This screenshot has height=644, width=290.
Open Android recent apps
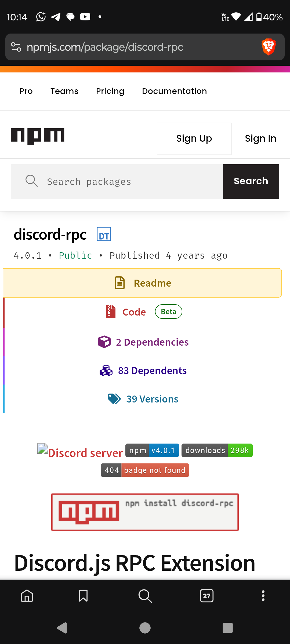pos(228,628)
